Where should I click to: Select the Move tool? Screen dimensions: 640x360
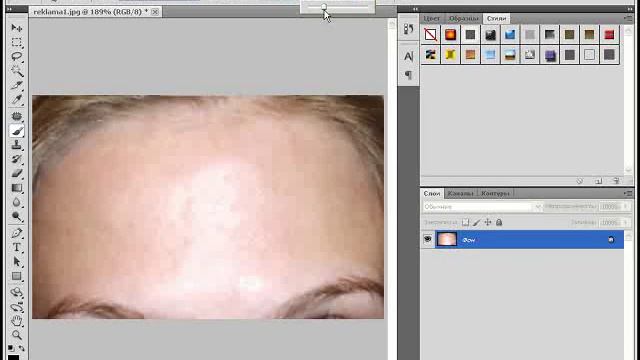[x=17, y=28]
